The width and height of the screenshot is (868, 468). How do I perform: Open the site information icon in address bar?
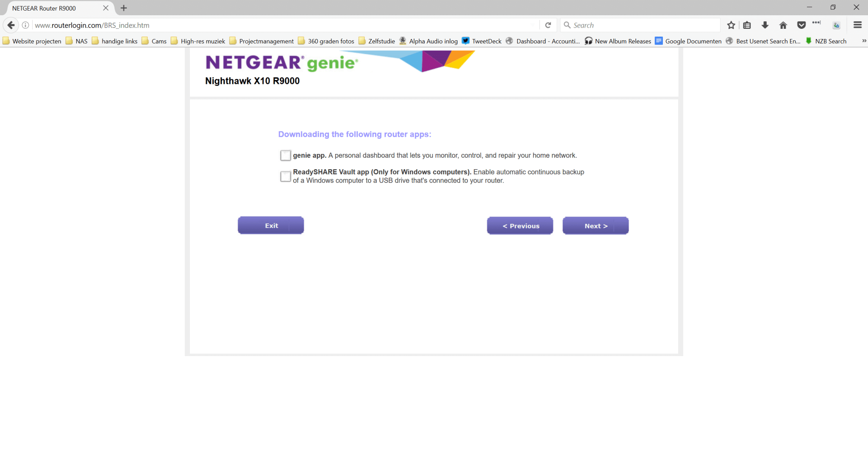coord(25,25)
